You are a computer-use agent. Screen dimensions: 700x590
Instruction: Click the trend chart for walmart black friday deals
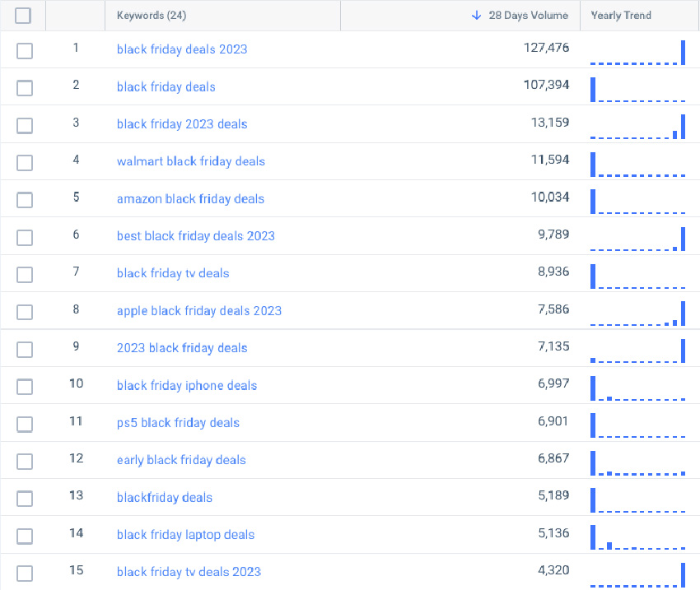click(x=638, y=163)
